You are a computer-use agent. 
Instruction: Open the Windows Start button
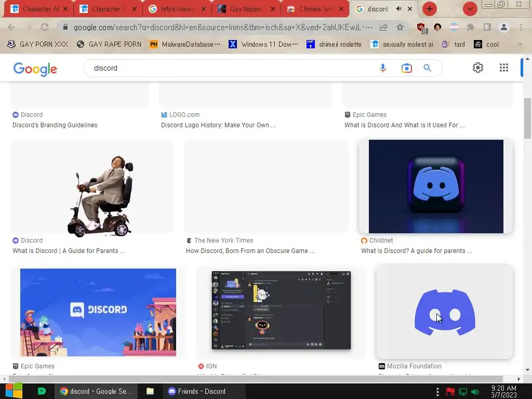tap(13, 391)
